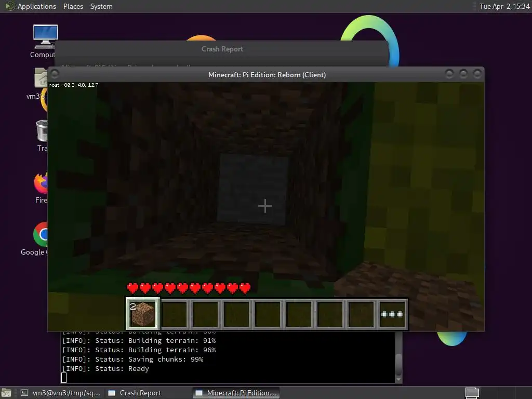The height and width of the screenshot is (399, 532).
Task: Click the Minecraft window title text
Action: click(267, 75)
